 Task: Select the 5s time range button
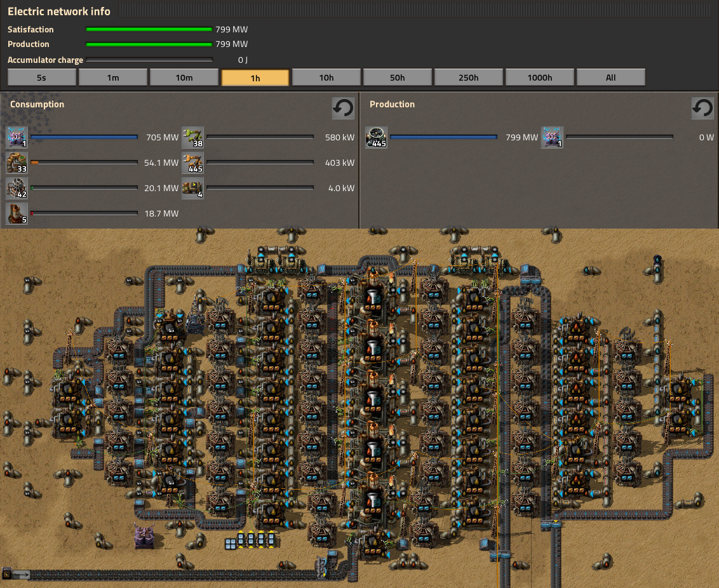coord(42,77)
